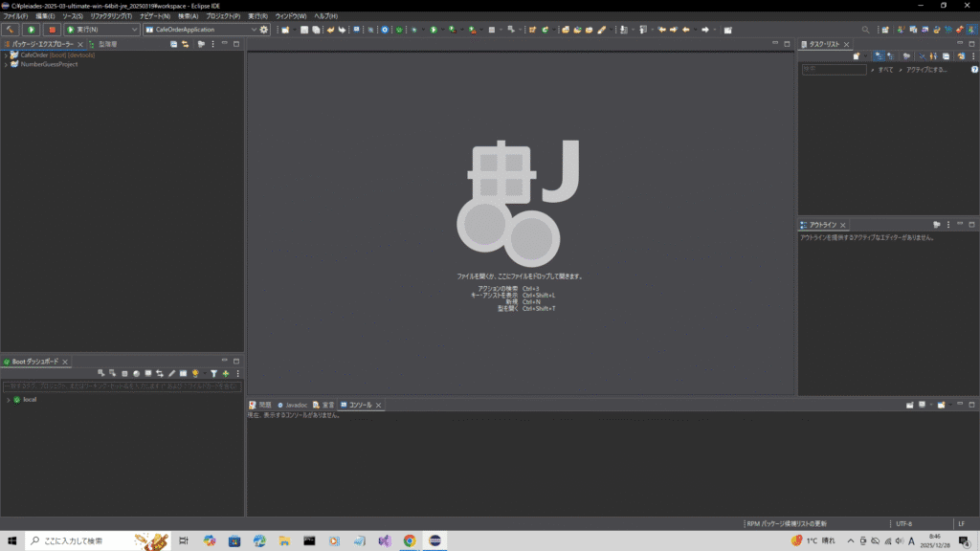Click the filter funnel icon in Boot Dashboard

tap(213, 373)
